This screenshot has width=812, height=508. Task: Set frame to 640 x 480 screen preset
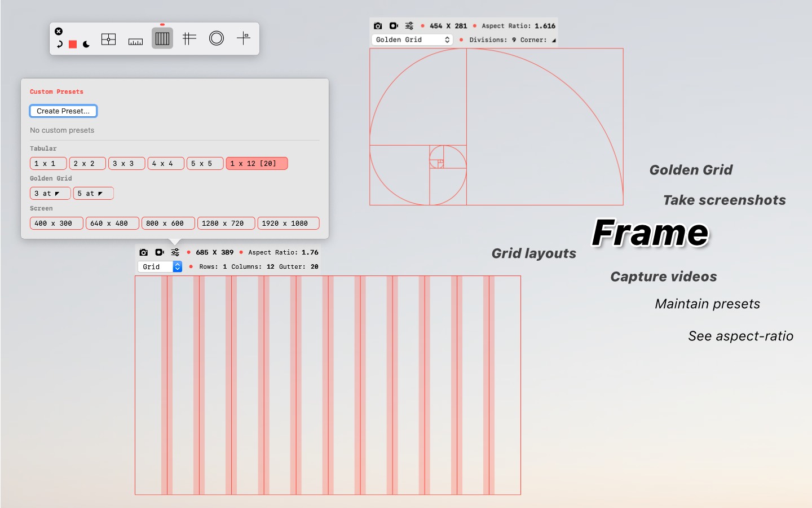click(x=112, y=224)
